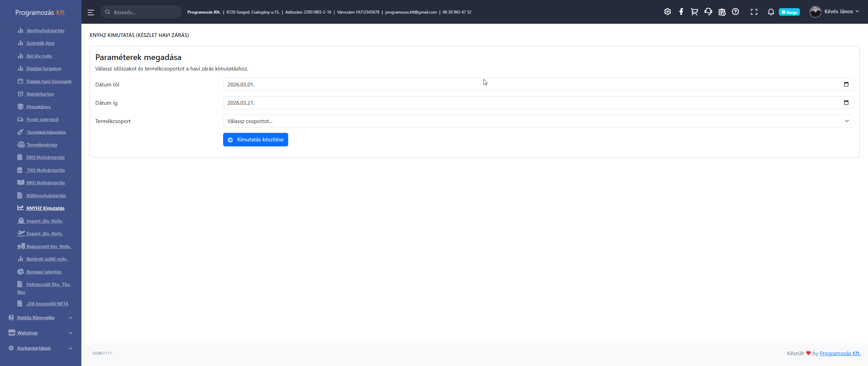868x366 pixels.
Task: Open the Dátum ig calendar picker
Action: [x=846, y=103]
